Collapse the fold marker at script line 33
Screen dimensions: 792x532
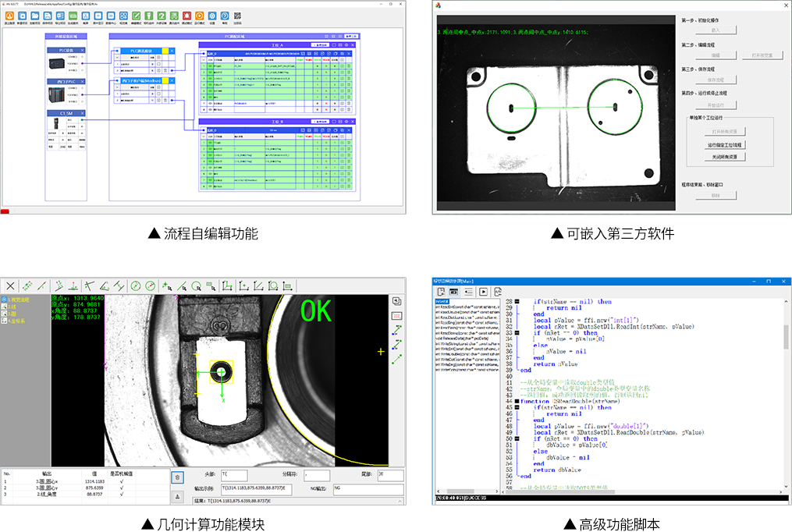(517, 332)
